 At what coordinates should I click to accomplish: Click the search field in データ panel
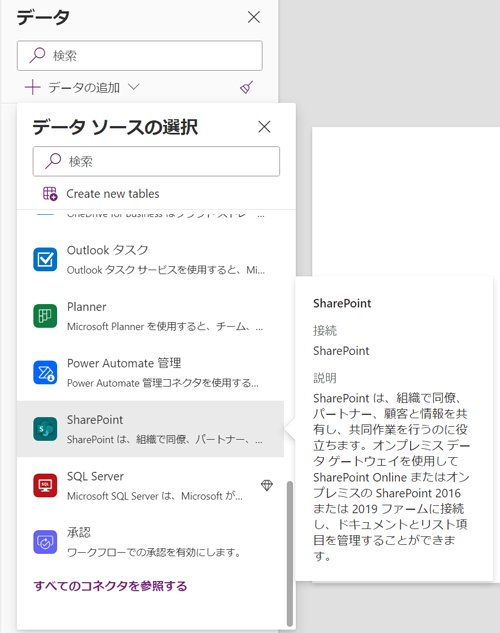pyautogui.click(x=140, y=56)
